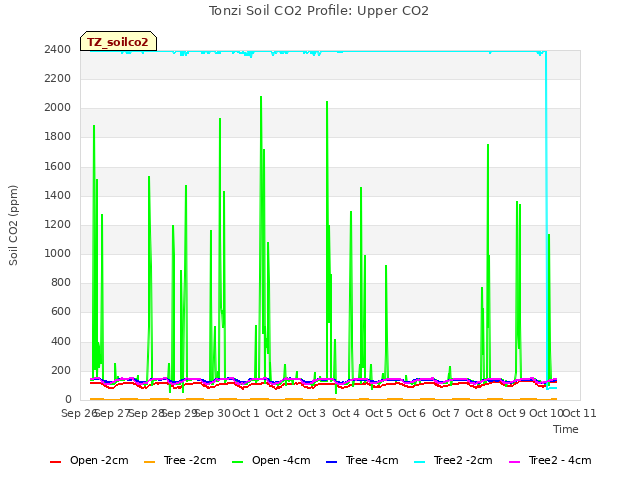Click the 200 y-axis tick label

pyautogui.click(x=61, y=371)
